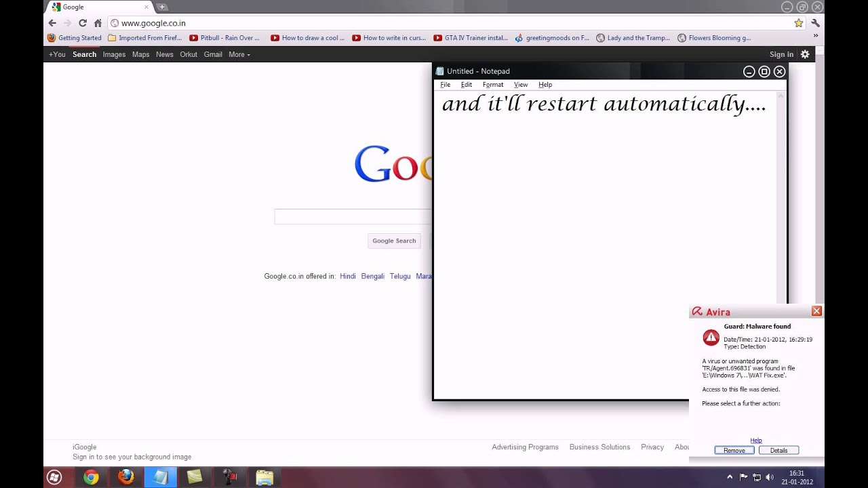Open How to draw a cool bookmark

[x=308, y=38]
